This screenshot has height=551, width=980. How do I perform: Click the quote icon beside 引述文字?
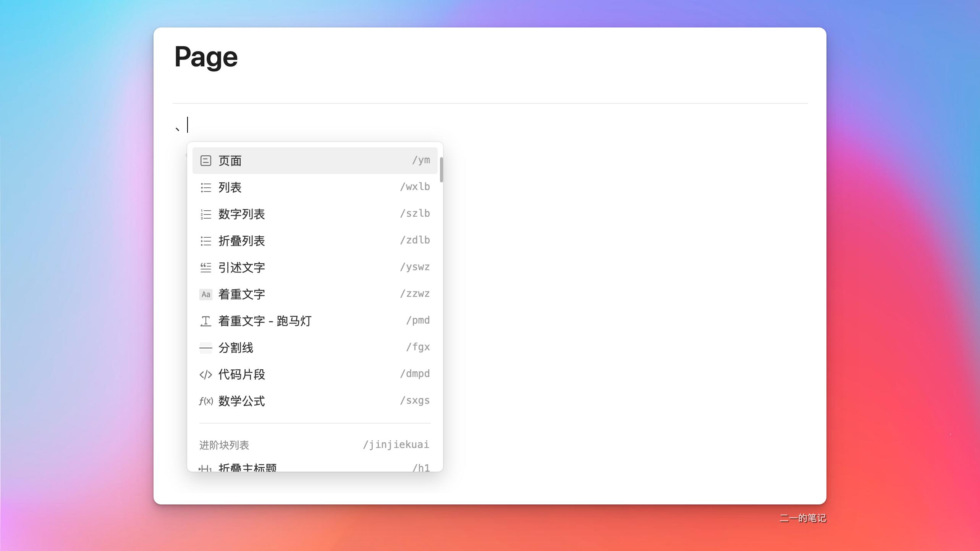pos(206,267)
